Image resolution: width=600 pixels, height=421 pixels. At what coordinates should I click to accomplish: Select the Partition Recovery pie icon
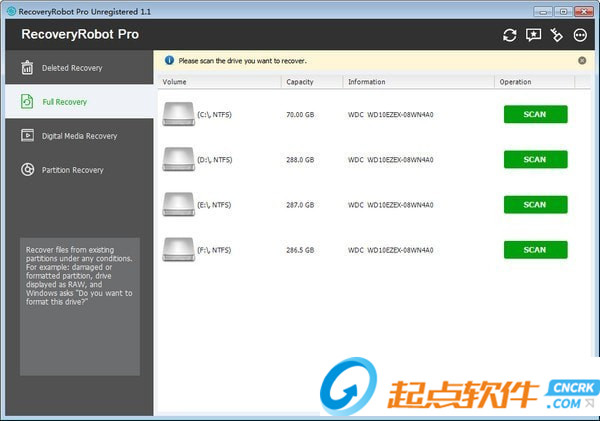[x=28, y=170]
